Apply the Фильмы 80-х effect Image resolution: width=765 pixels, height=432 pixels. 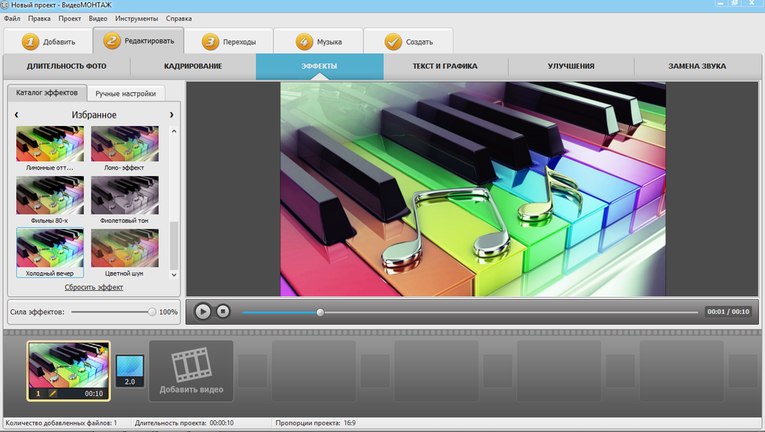tap(50, 195)
